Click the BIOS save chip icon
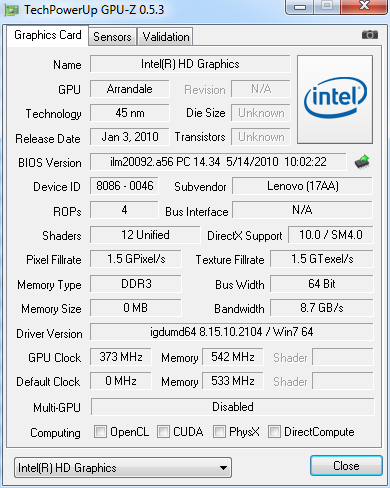 (362, 162)
